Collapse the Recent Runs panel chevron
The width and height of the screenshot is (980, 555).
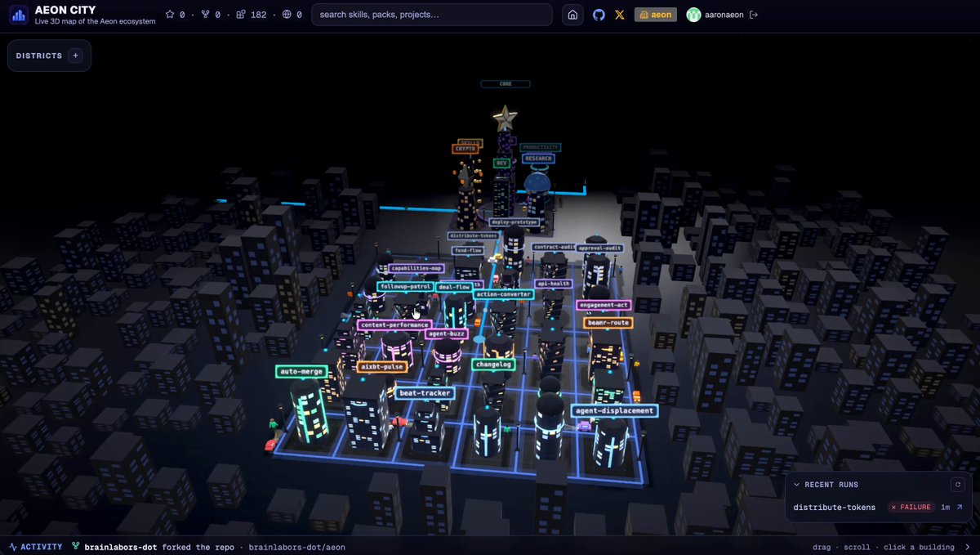pos(797,485)
